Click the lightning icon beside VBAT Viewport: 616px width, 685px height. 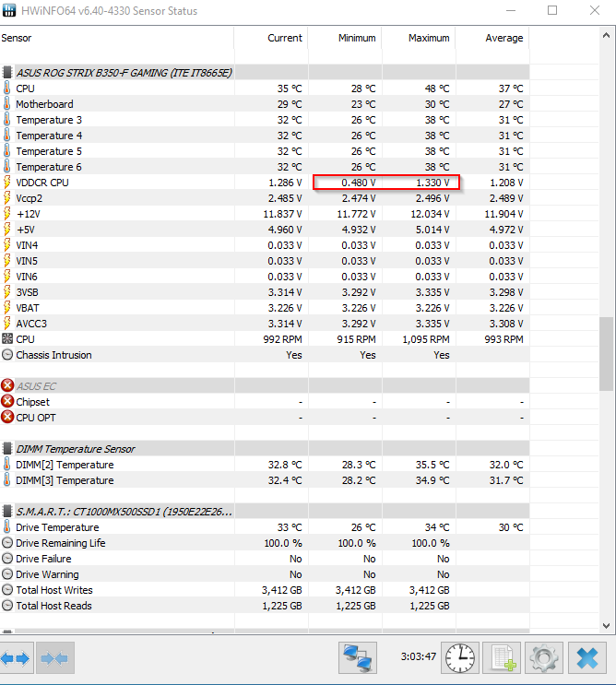coord(7,308)
